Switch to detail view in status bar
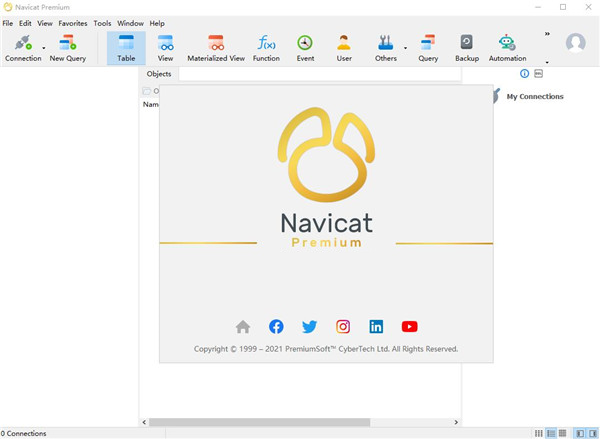This screenshot has height=439, width=600. (x=551, y=433)
